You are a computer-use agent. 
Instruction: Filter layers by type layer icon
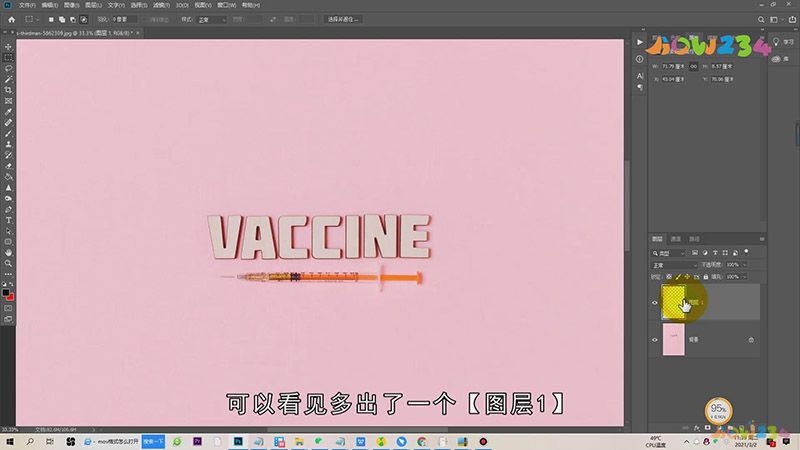[x=715, y=253]
